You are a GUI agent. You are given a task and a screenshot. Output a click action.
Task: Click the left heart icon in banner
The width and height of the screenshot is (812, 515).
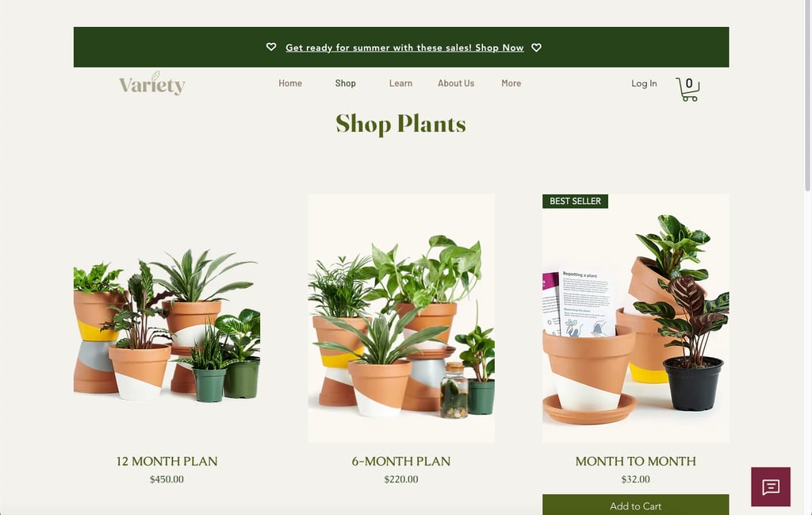coord(271,47)
